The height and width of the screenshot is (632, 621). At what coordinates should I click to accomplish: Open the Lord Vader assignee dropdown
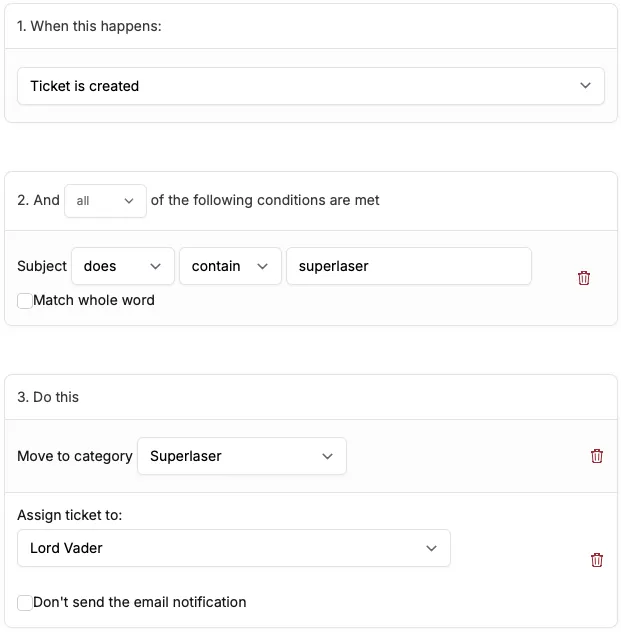tap(233, 548)
